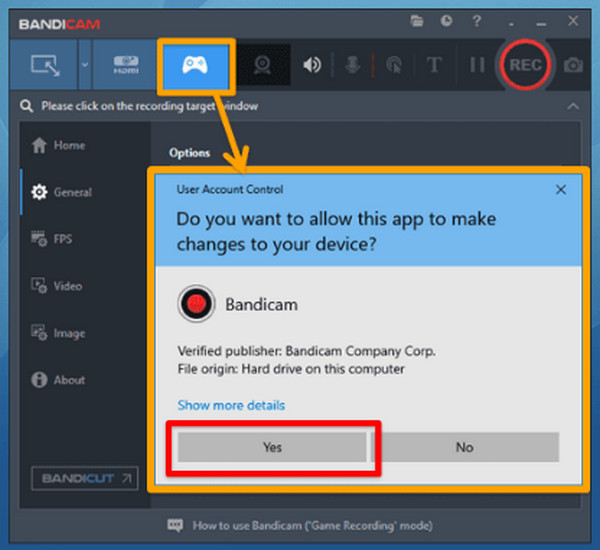The image size is (600, 550).
Task: Capture screenshot with camera icon
Action: pyautogui.click(x=573, y=65)
